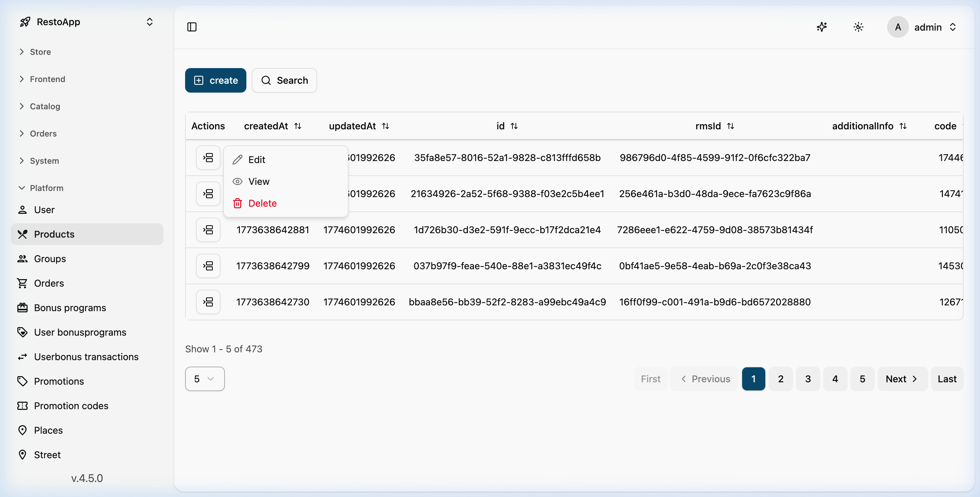Viewport: 980px width, 497px height.
Task: Click the create button
Action: coord(215,80)
